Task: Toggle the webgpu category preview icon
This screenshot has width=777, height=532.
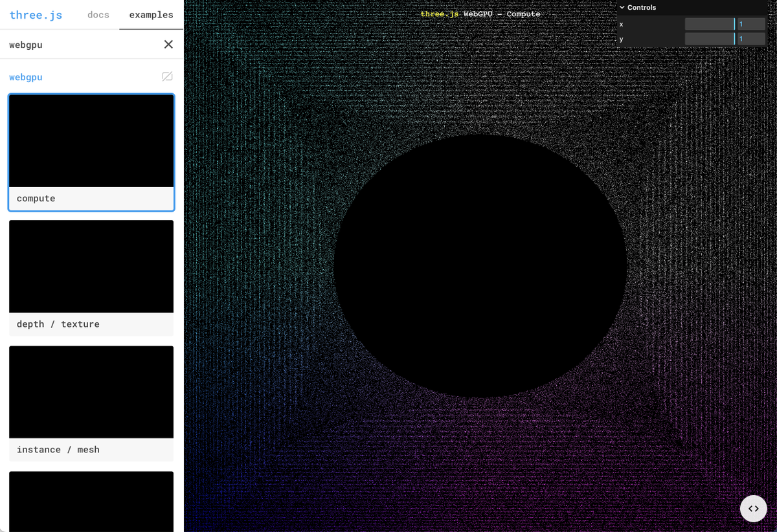Action: (167, 76)
